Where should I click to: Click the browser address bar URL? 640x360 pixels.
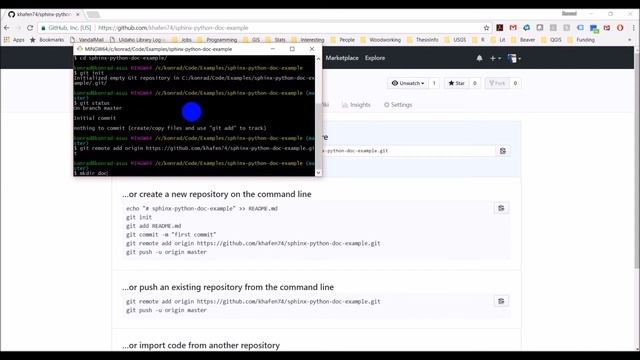point(173,28)
